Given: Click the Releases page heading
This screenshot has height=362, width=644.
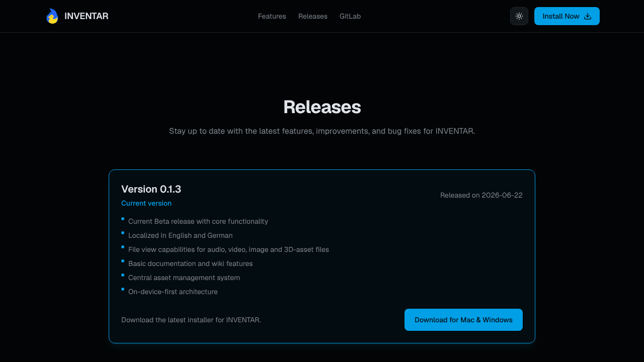Looking at the screenshot, I should [322, 107].
